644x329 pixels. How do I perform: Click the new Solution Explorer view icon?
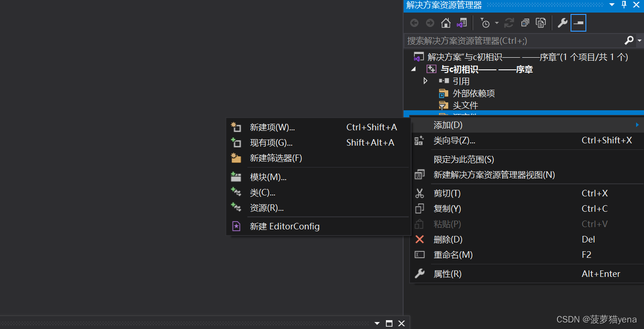(419, 175)
